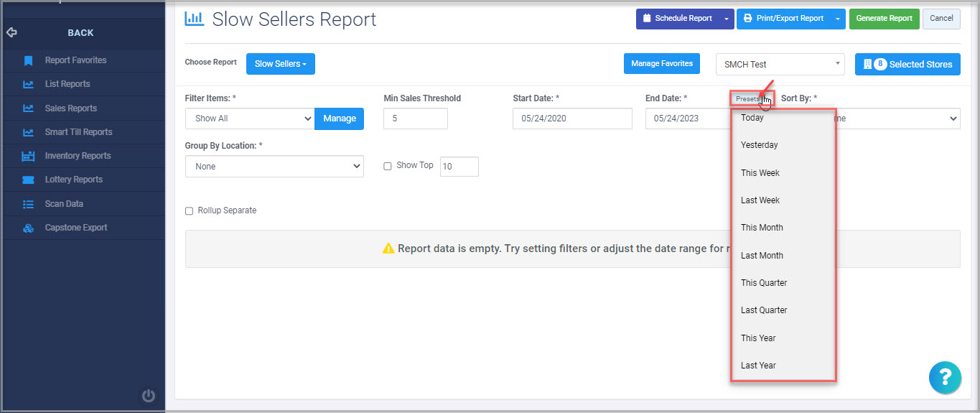
Task: Click the Scan Data list icon
Action: click(x=28, y=204)
